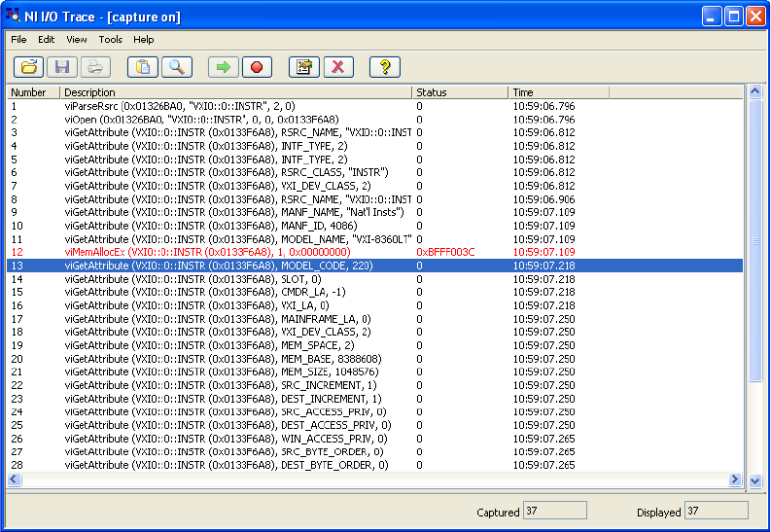The image size is (771, 532).
Task: Click the NI I/O Trace title bar icon
Action: (x=13, y=16)
